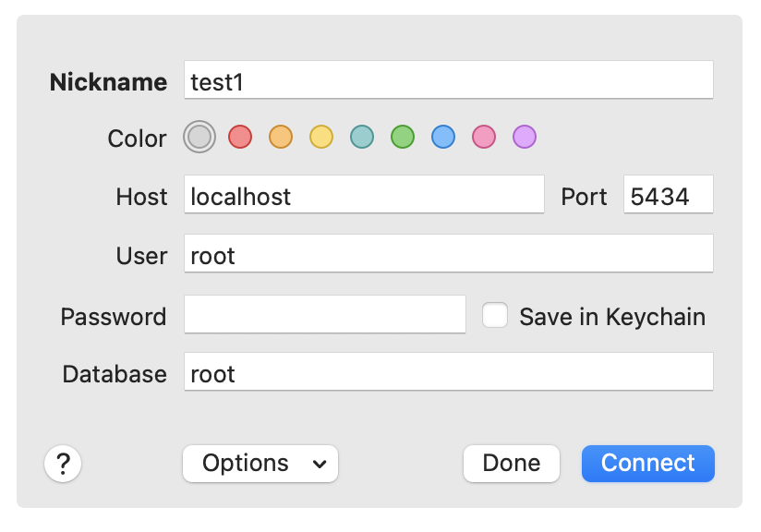Pick the green connection color
Image resolution: width=761 pixels, height=532 pixels.
coord(403,137)
